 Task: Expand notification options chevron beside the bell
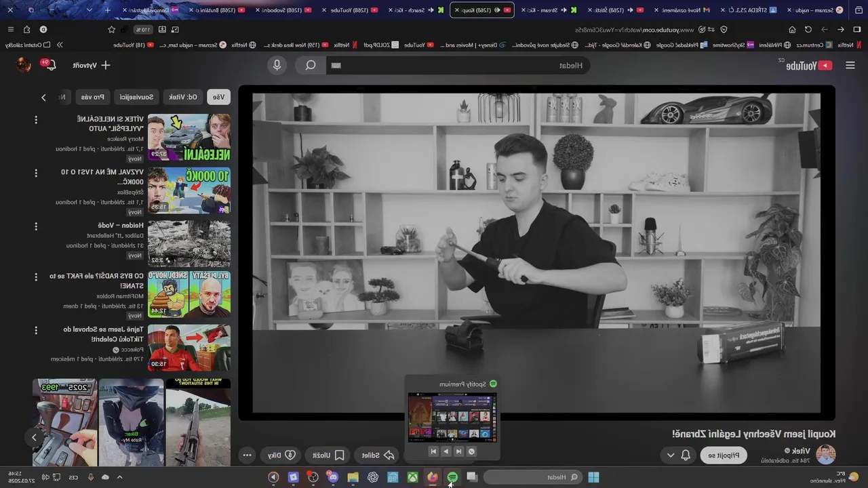coord(671,455)
